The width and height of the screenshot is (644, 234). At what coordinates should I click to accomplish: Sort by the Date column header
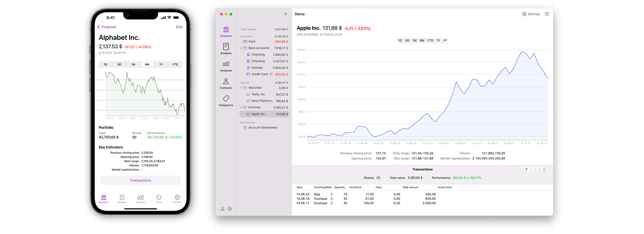[299, 187]
